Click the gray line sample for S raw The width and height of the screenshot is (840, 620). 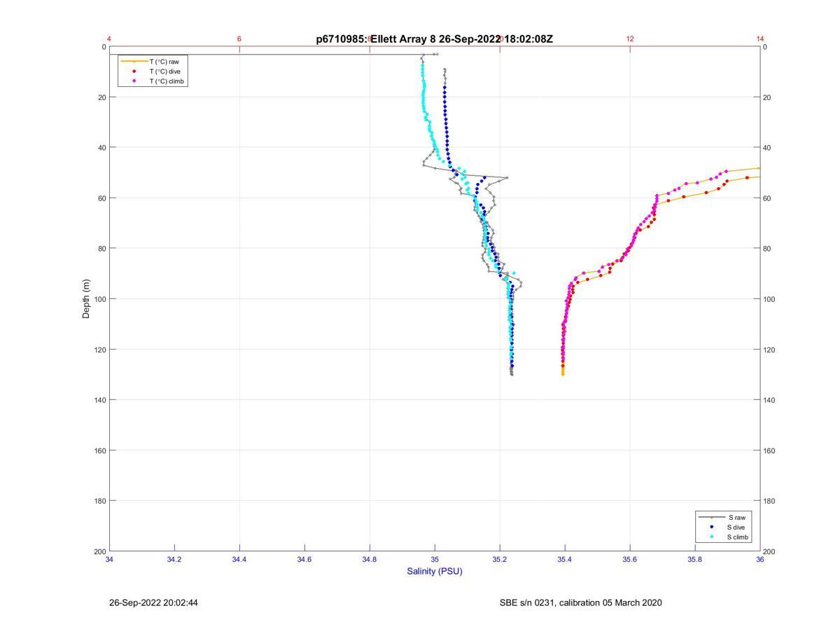tap(711, 517)
